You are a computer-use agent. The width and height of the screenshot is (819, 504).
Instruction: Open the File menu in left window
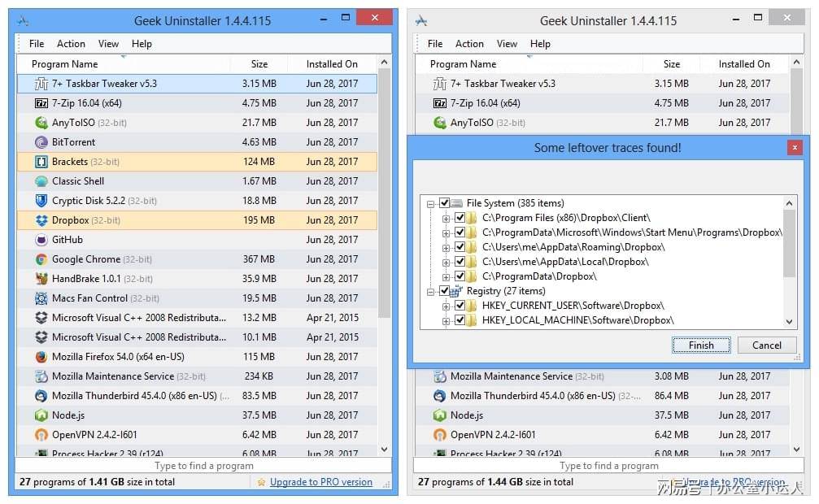(x=37, y=44)
